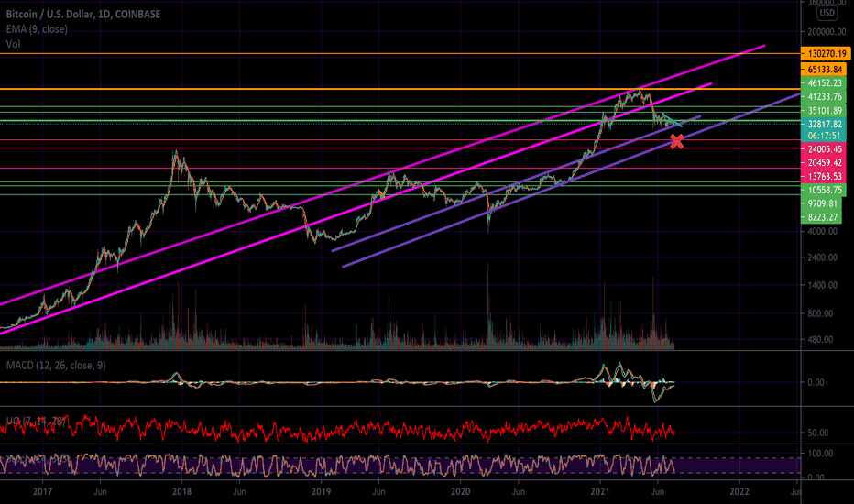Screen dimensions: 854x504
Task: Click the 480.00 price scale value
Action: [x=820, y=339]
